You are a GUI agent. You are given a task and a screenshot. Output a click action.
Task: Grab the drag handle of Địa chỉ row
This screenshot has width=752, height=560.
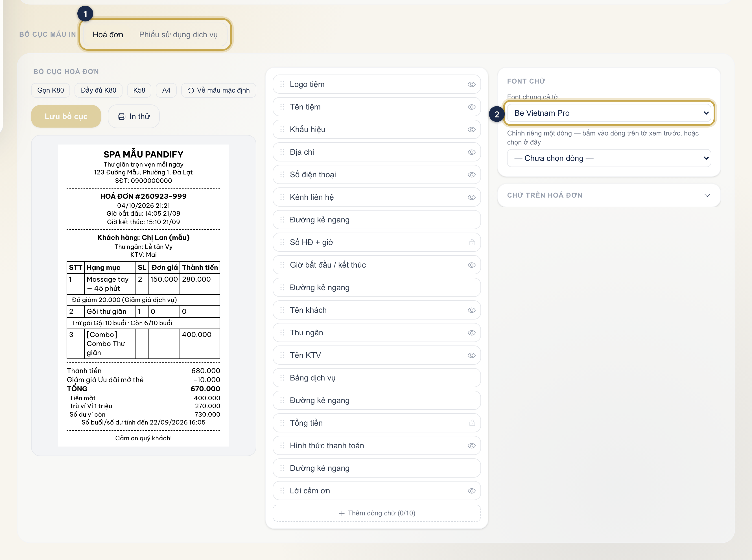coord(282,152)
